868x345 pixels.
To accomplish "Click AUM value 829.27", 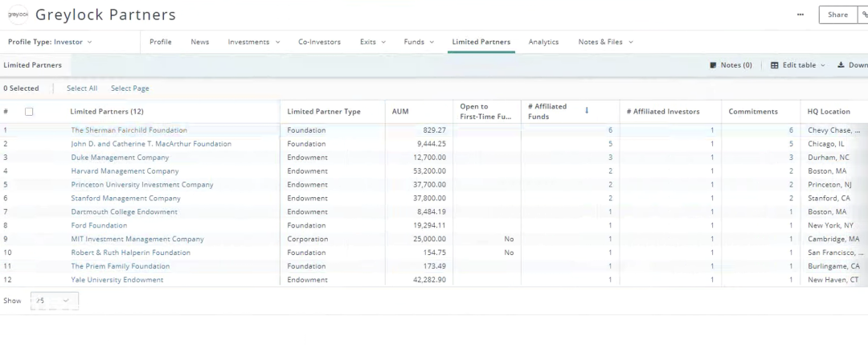I will pyautogui.click(x=435, y=130).
